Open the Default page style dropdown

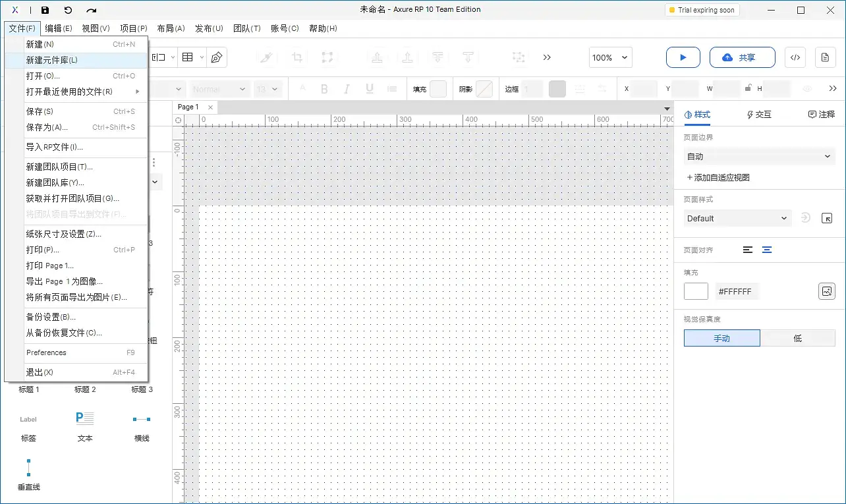coord(737,218)
